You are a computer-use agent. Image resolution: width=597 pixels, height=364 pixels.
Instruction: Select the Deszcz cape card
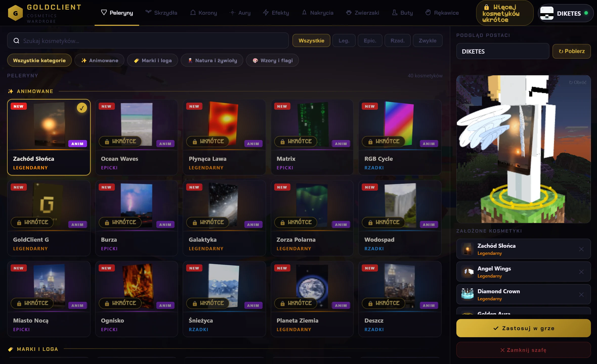tap(400, 299)
